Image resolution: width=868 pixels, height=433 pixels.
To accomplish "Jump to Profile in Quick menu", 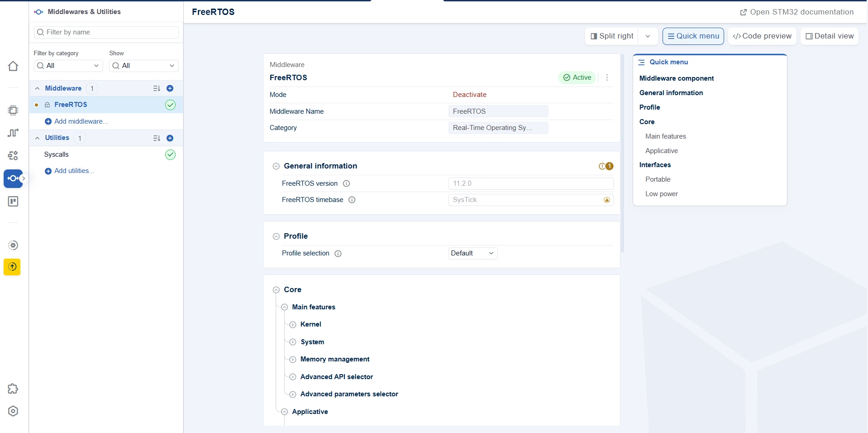I will 649,107.
